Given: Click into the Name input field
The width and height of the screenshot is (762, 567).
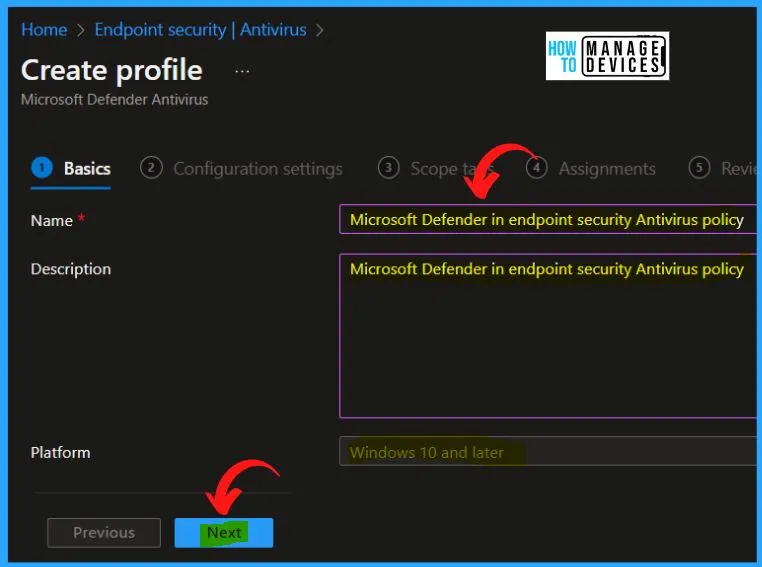Looking at the screenshot, I should 548,220.
